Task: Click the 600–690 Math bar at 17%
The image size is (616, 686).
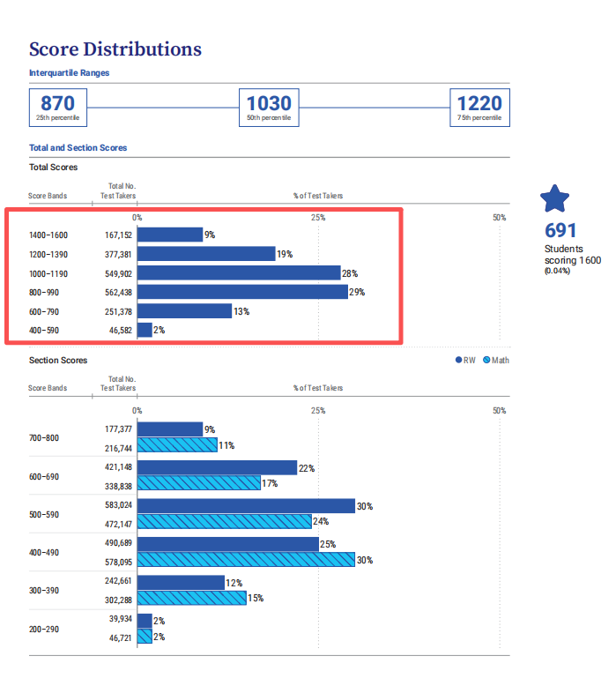Action: 199,483
